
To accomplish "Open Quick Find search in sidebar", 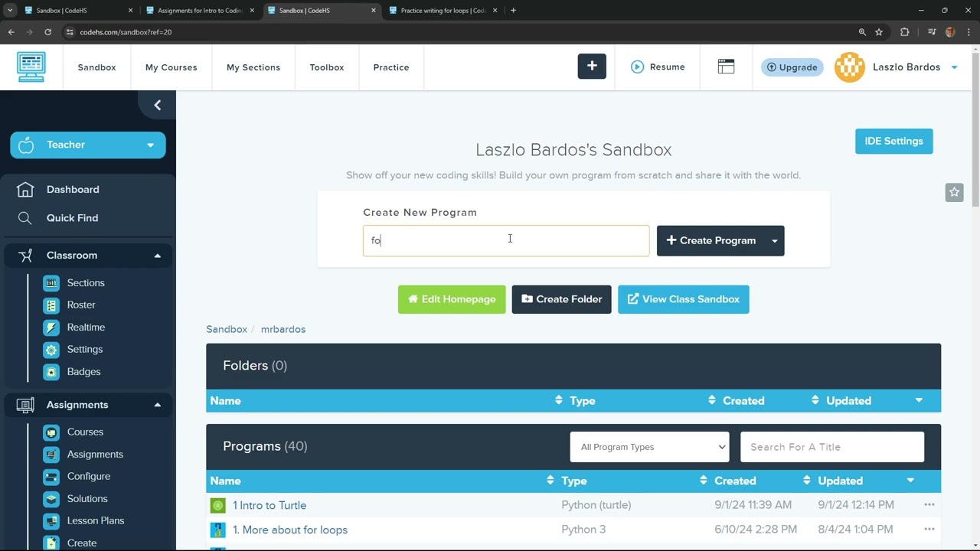I will click(x=72, y=218).
